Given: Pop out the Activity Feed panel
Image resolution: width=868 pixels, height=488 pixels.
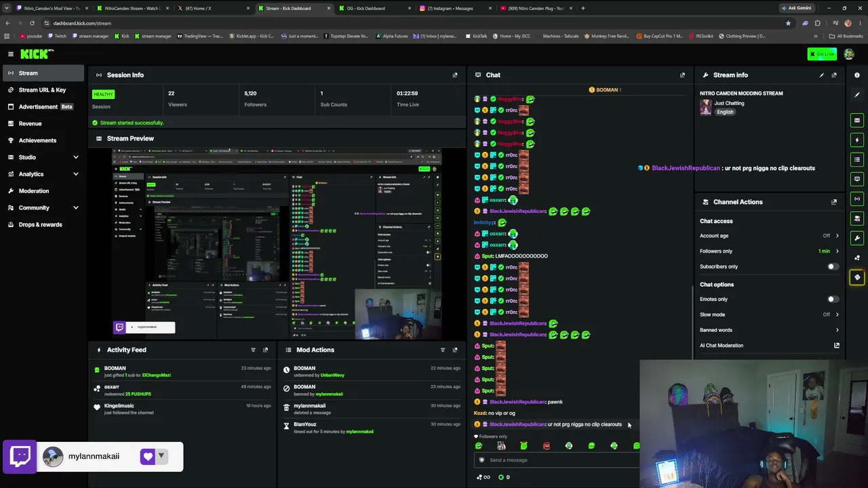Looking at the screenshot, I should [x=265, y=350].
